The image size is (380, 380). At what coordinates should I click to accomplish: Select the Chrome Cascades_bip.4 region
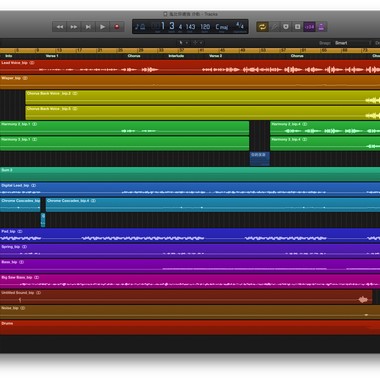(213, 205)
